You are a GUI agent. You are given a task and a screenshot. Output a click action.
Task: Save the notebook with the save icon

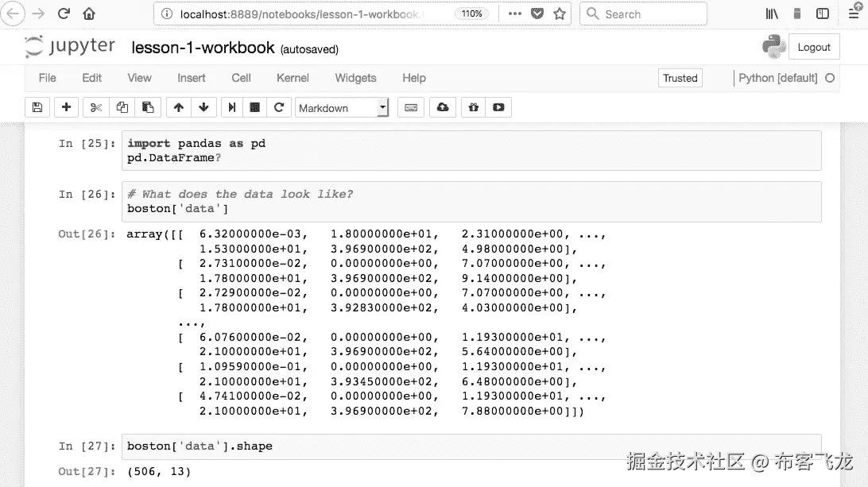coord(37,107)
